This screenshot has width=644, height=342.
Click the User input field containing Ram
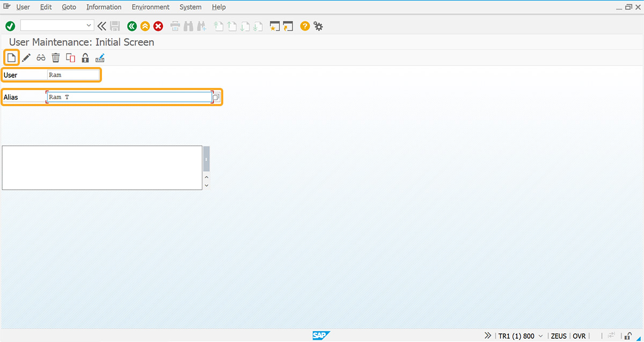pyautogui.click(x=74, y=75)
